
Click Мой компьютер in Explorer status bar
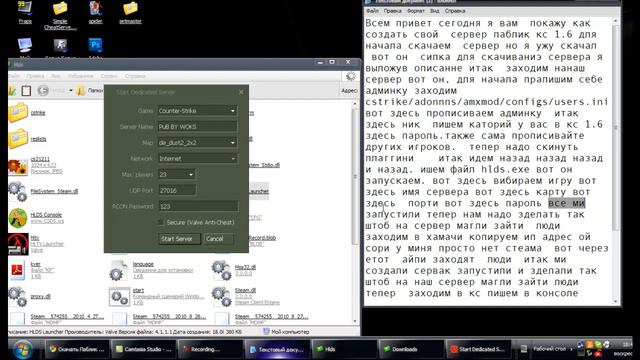point(287,332)
